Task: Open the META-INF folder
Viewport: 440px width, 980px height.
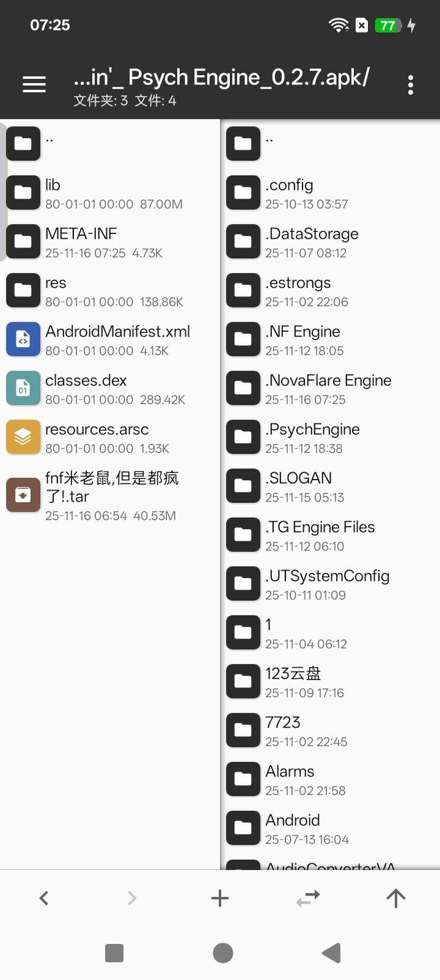Action: [110, 242]
